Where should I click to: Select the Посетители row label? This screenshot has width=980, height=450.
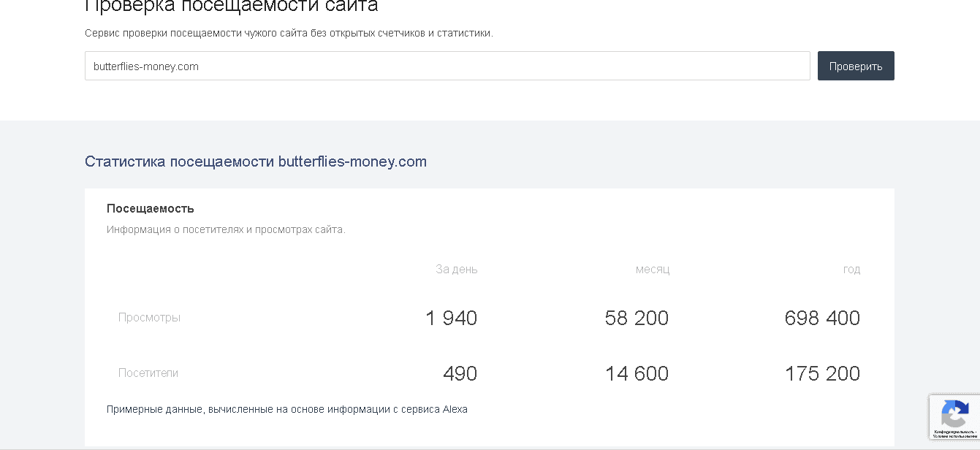[x=148, y=373]
